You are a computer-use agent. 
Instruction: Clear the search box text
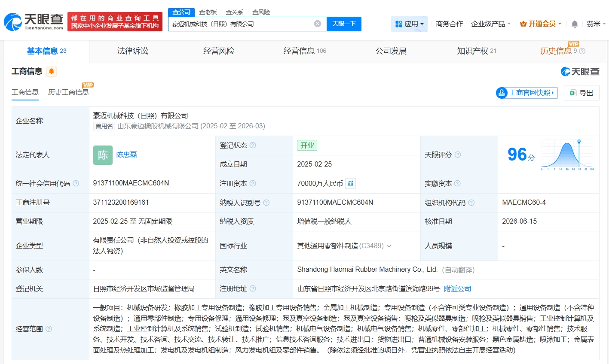[318, 24]
